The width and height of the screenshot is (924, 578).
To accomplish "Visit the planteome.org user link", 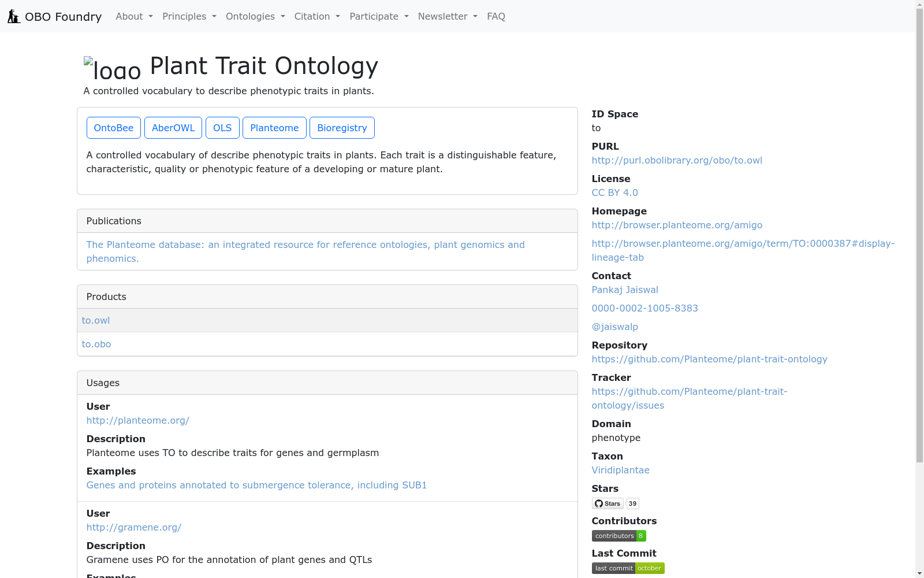I will pyautogui.click(x=138, y=420).
